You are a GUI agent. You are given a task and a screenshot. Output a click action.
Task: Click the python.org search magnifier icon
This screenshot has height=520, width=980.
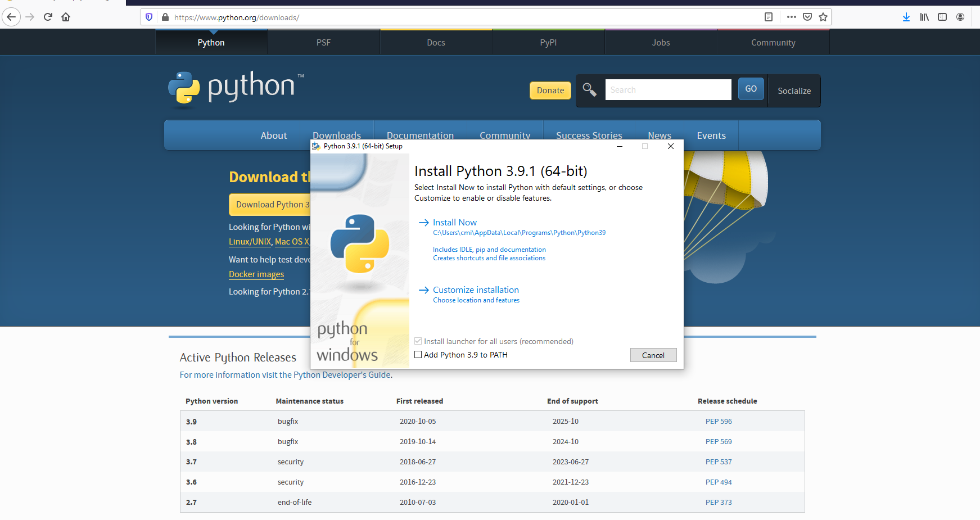589,89
